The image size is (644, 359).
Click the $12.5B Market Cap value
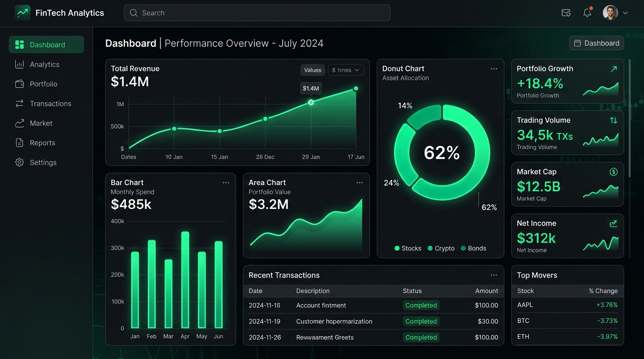[x=539, y=187]
